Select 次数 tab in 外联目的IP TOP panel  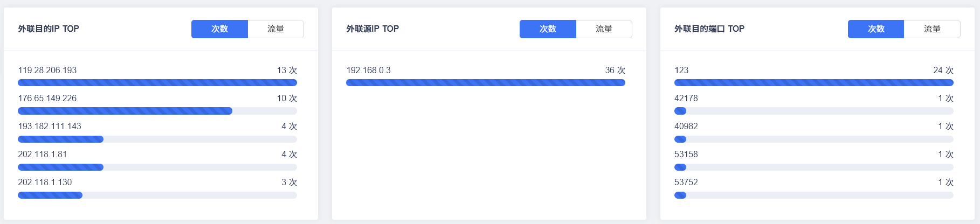point(219,29)
